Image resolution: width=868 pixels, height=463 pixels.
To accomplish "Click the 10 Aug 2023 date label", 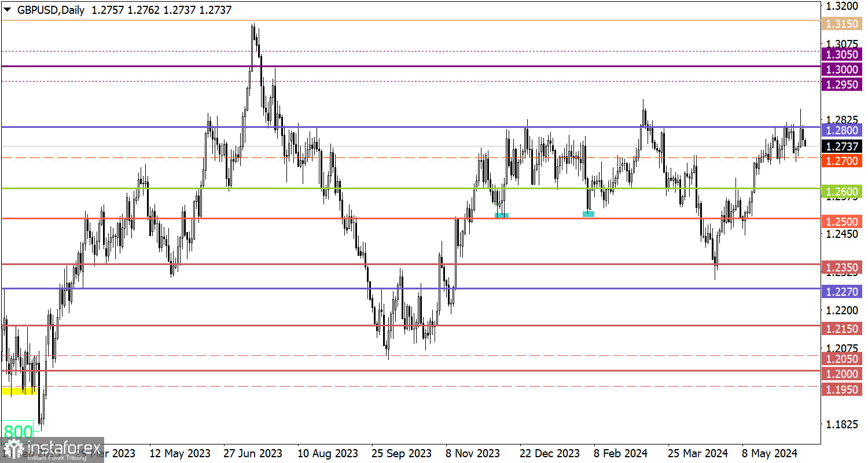I will click(x=328, y=453).
